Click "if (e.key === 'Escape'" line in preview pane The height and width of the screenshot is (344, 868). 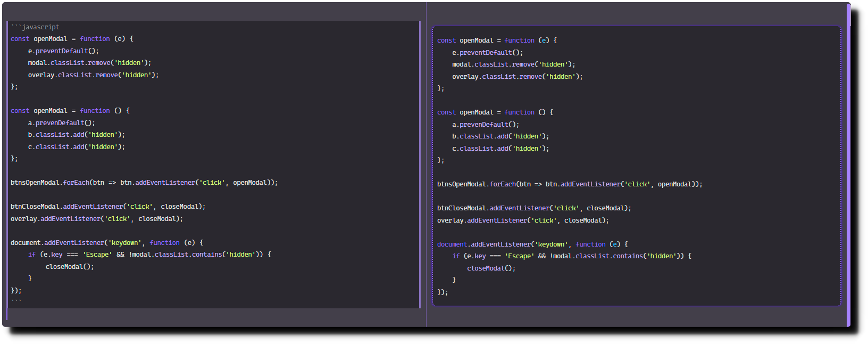coord(572,256)
